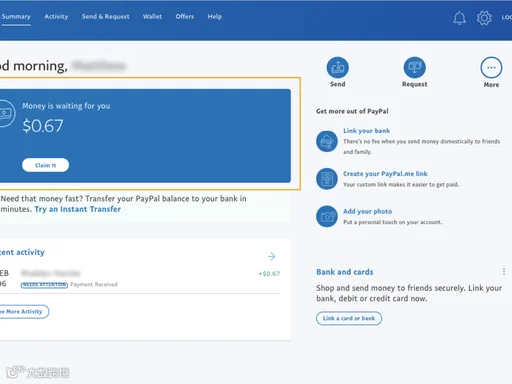
Task: Open the settings gear icon
Action: (x=484, y=18)
